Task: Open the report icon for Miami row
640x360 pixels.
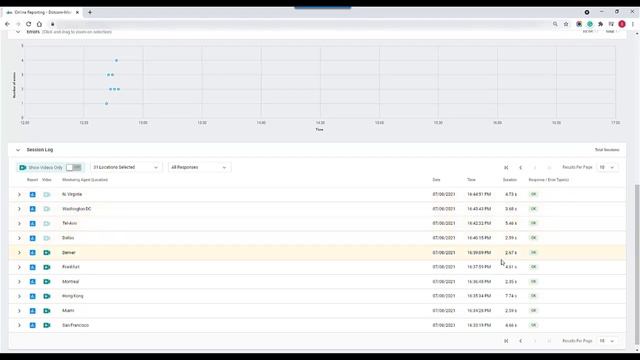Action: tap(33, 311)
